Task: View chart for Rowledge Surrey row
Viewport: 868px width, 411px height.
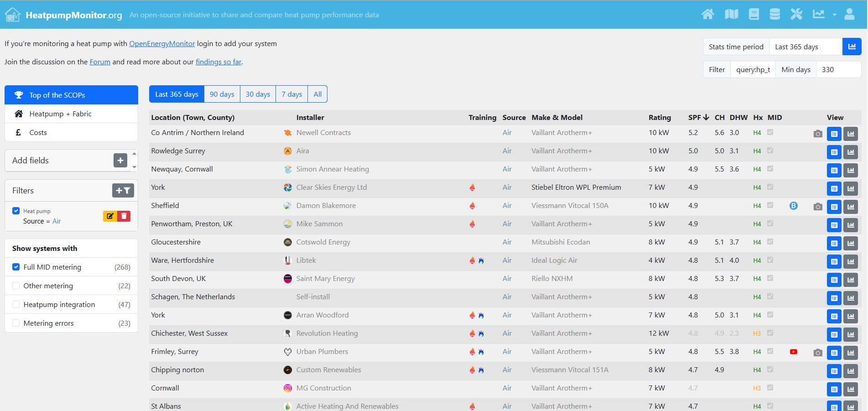Action: point(851,152)
